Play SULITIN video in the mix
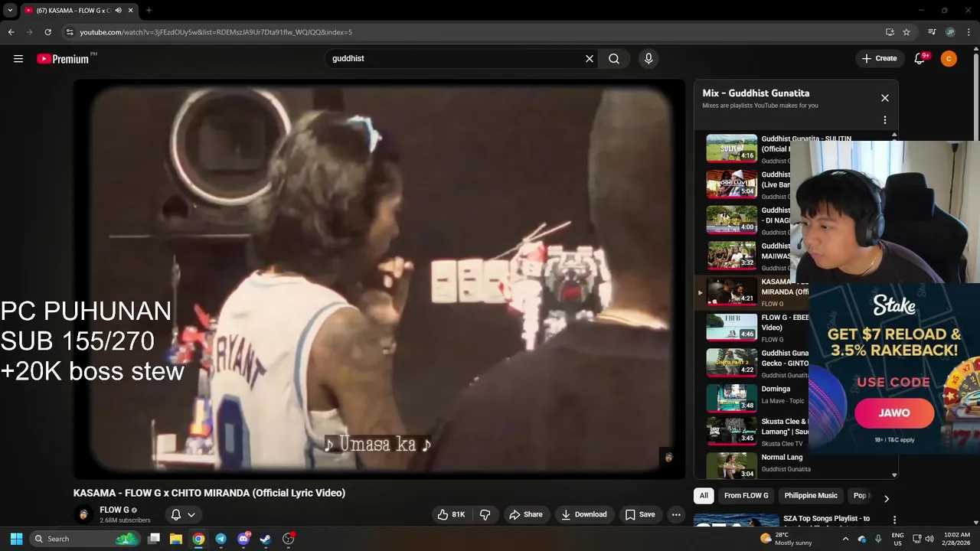 tap(732, 148)
